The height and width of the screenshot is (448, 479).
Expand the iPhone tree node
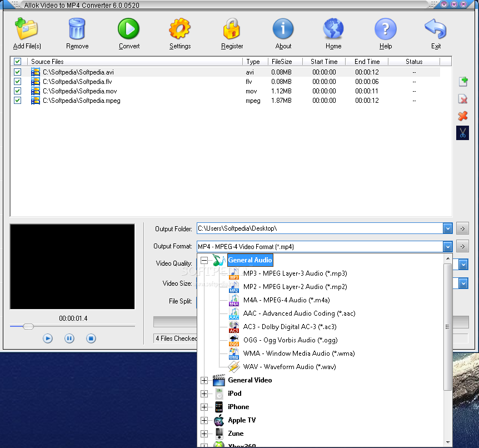204,407
